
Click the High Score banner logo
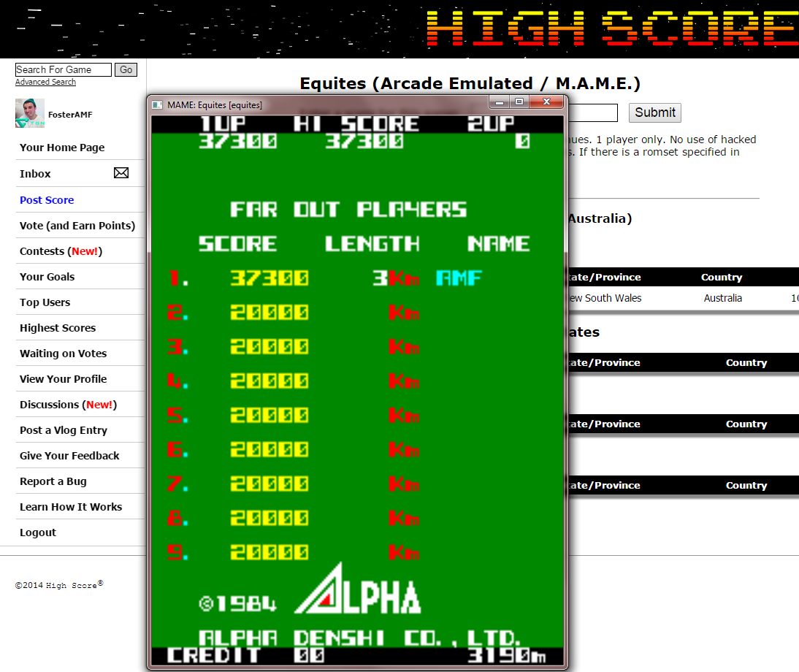tap(612, 28)
